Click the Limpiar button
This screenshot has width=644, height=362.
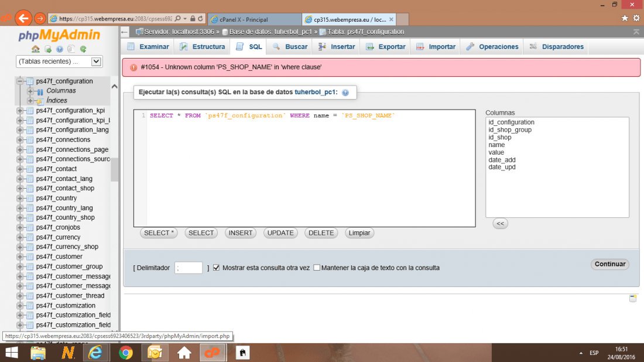[359, 233]
